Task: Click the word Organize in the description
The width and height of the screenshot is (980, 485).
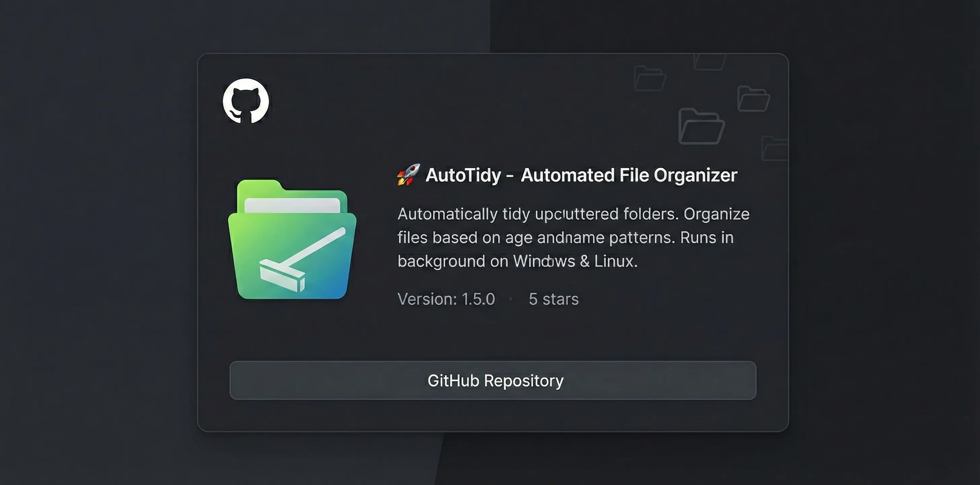Action: pyautogui.click(x=717, y=214)
